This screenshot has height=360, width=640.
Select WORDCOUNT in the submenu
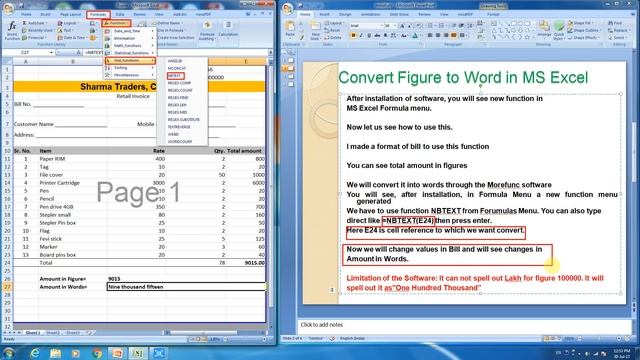[180, 142]
